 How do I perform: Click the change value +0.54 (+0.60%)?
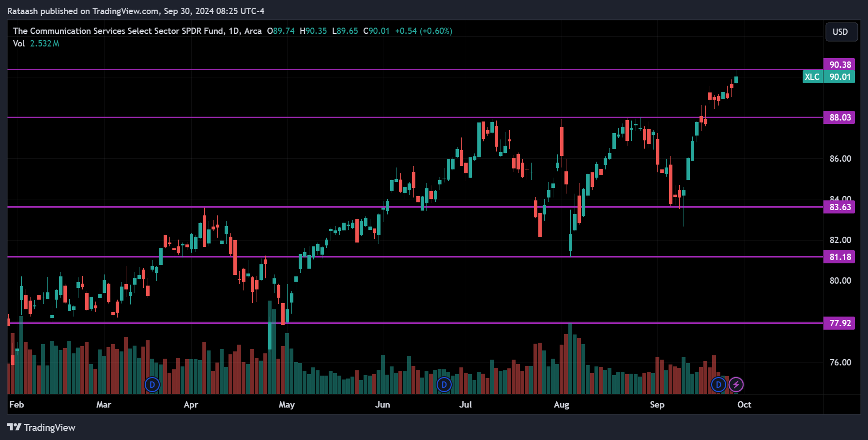tap(424, 31)
